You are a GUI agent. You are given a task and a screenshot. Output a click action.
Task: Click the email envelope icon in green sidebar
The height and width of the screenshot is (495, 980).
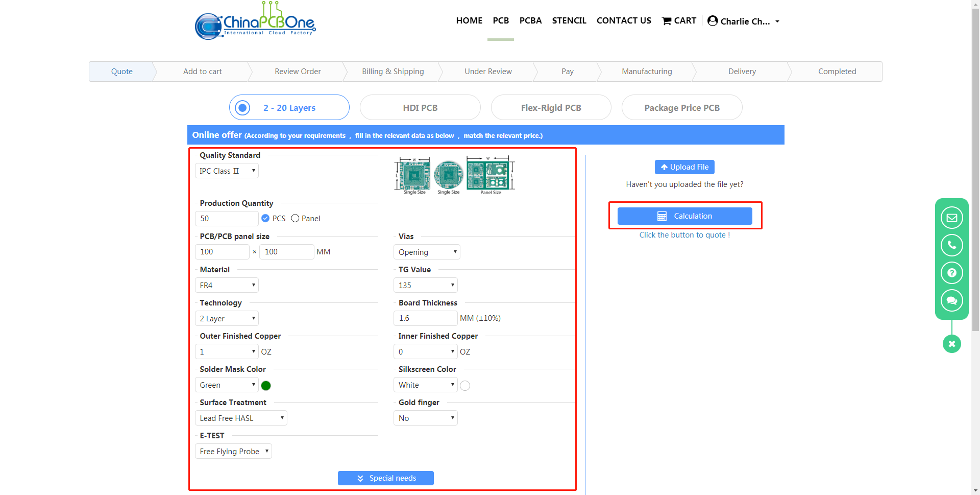coord(951,218)
